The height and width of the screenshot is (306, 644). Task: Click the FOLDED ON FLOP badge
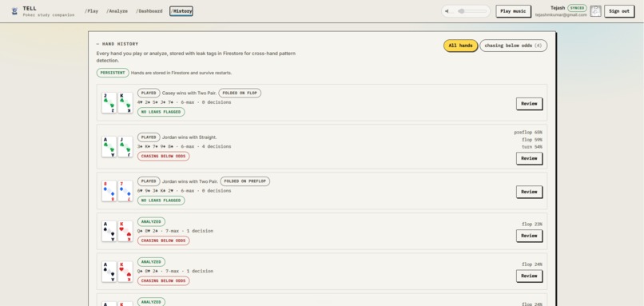point(240,93)
